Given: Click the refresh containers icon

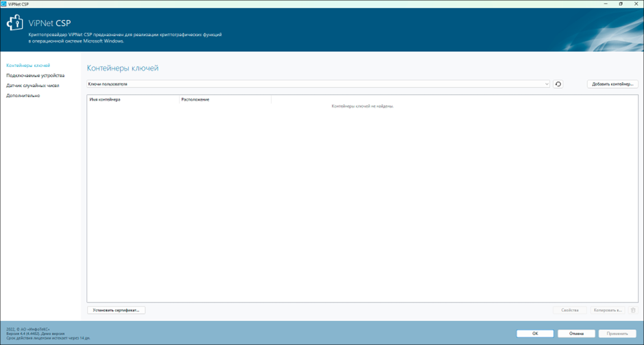Looking at the screenshot, I should coord(558,84).
